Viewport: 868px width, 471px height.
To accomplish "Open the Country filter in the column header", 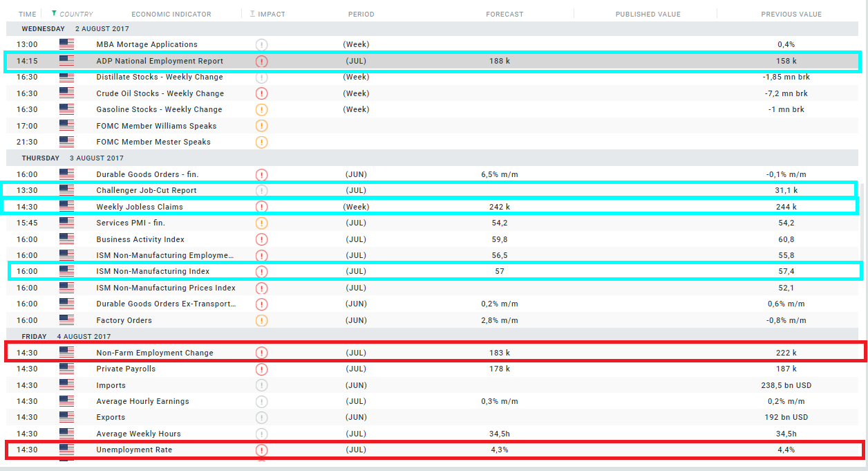I will [73, 14].
